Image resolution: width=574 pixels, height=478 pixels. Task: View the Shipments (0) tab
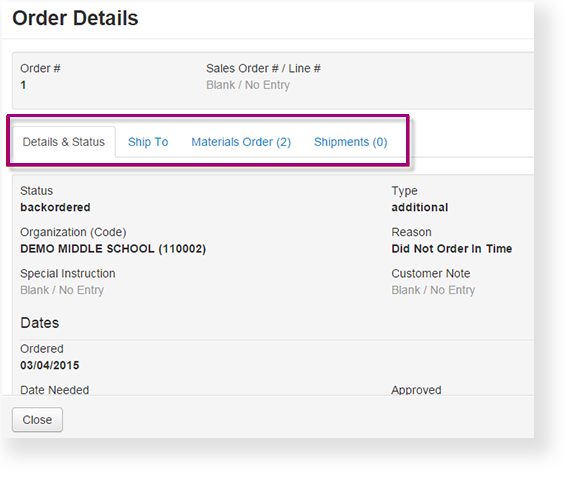[350, 142]
